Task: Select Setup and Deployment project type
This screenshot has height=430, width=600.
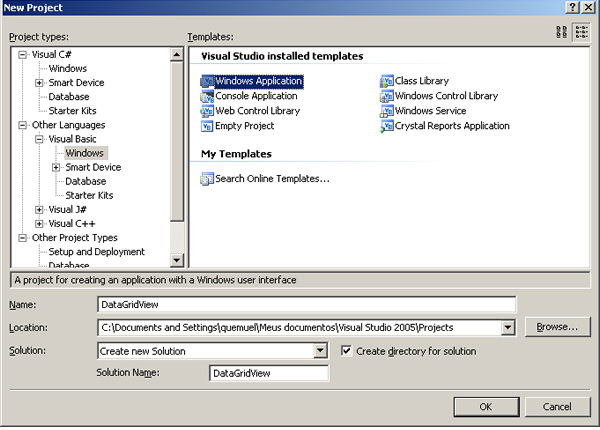Action: 96,252
